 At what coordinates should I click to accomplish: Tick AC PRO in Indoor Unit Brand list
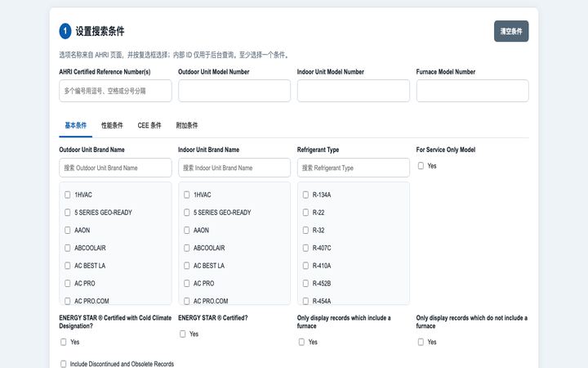click(x=187, y=283)
